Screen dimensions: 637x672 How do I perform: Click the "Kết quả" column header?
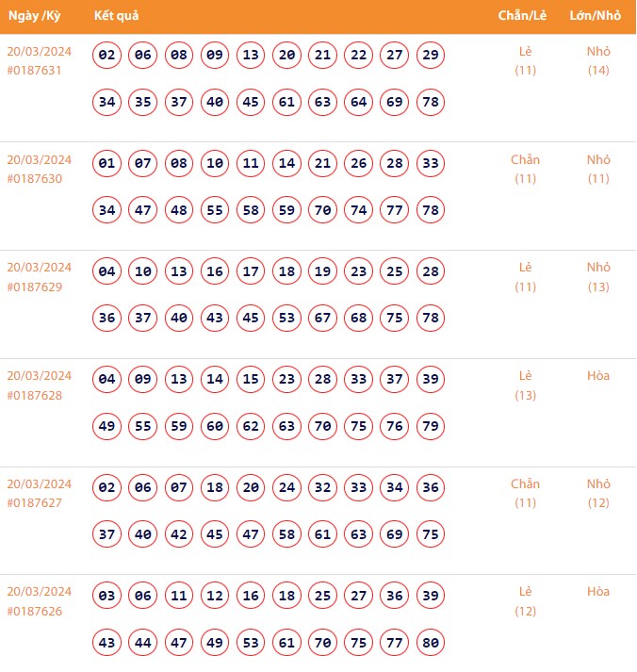(x=117, y=16)
